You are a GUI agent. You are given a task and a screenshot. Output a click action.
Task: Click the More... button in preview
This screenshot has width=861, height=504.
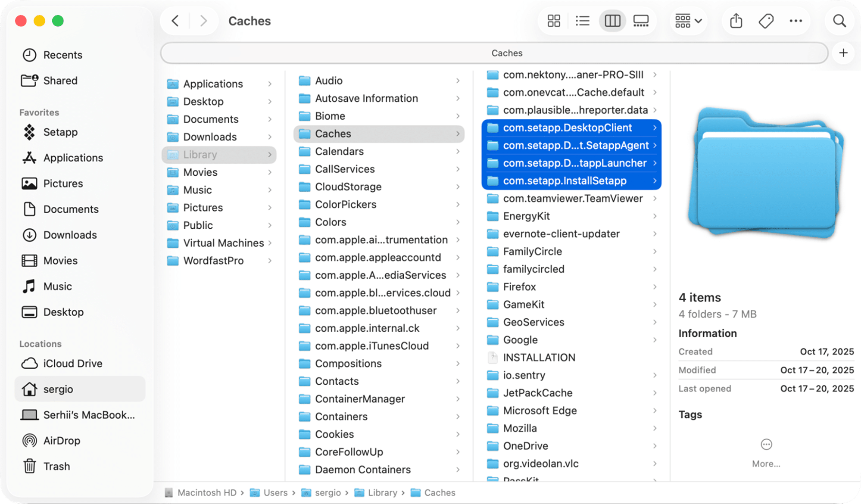pos(766,453)
